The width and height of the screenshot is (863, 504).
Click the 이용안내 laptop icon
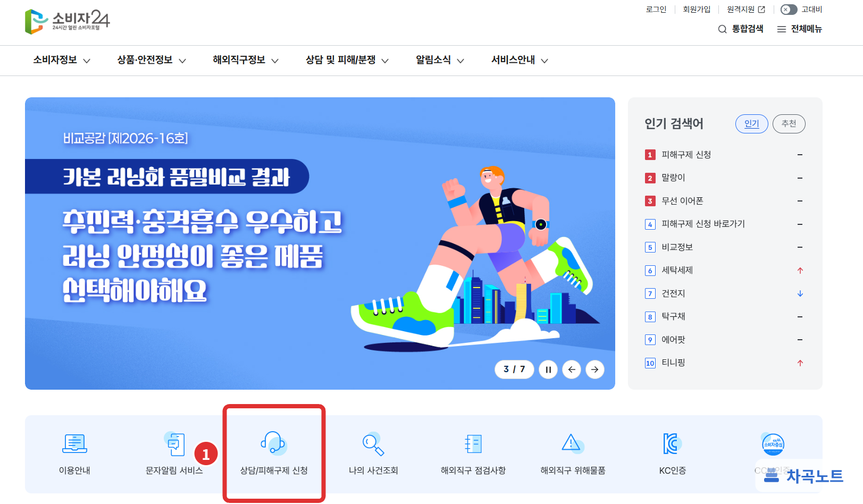point(74,443)
